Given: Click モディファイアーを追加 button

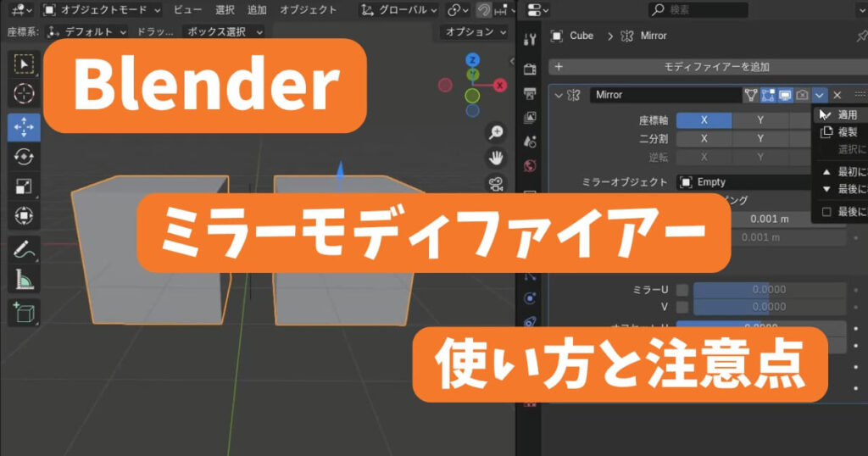Looking at the screenshot, I should pos(709,67).
